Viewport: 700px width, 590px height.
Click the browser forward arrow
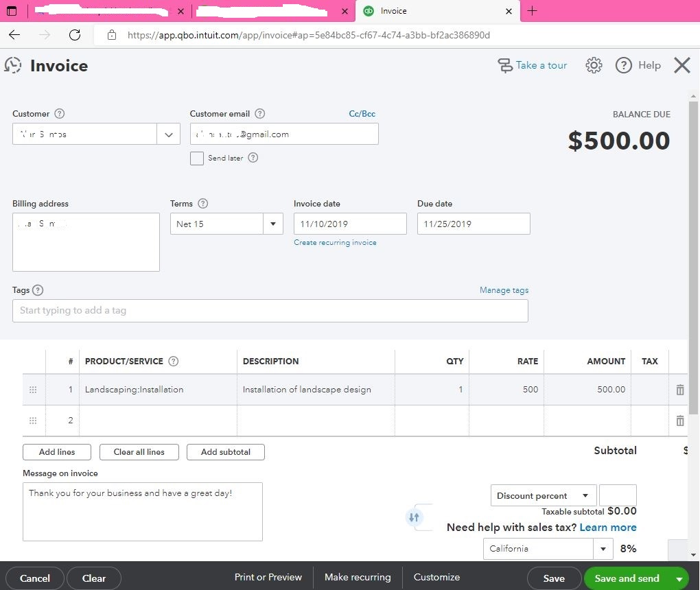point(45,35)
